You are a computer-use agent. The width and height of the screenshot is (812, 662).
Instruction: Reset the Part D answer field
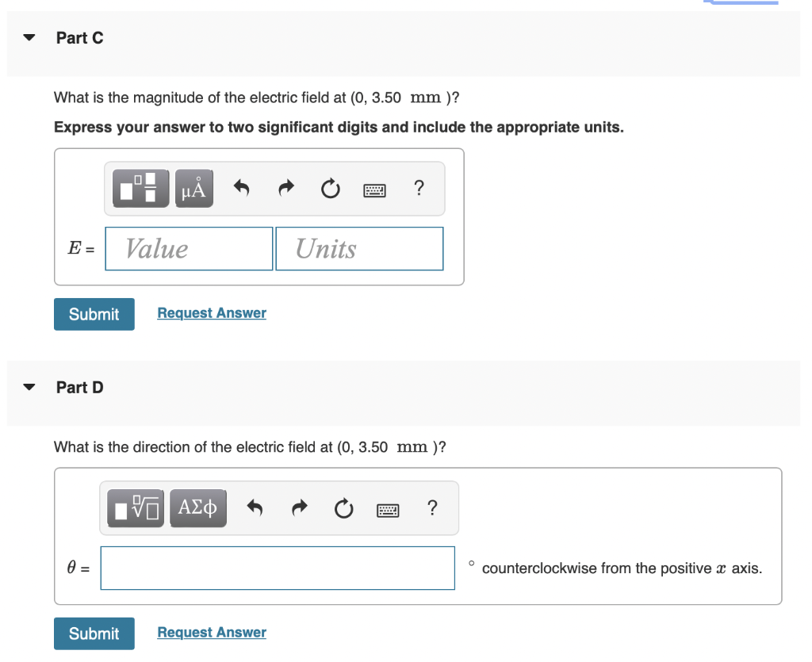point(344,508)
